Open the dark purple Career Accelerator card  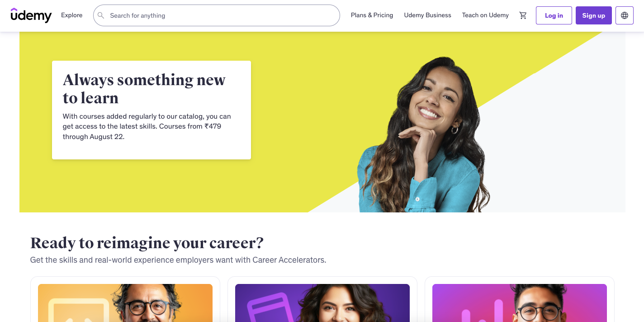click(322, 299)
